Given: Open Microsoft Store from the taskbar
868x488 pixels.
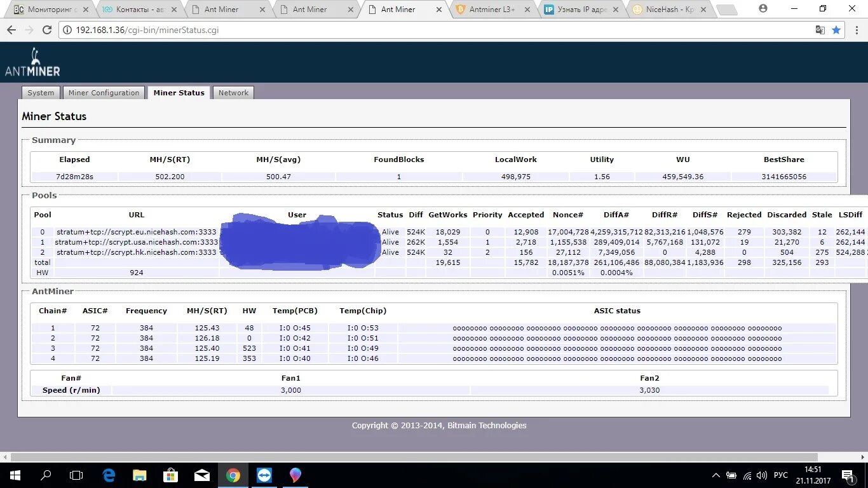Looking at the screenshot, I should [171, 475].
